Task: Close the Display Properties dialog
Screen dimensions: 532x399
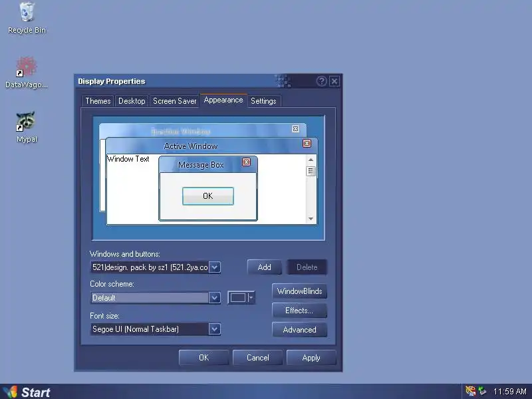Action: [334, 81]
